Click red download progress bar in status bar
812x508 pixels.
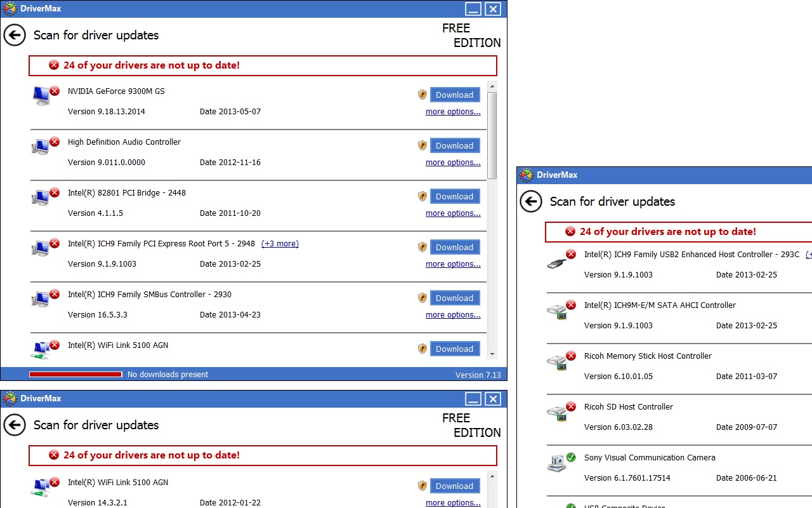click(x=75, y=375)
